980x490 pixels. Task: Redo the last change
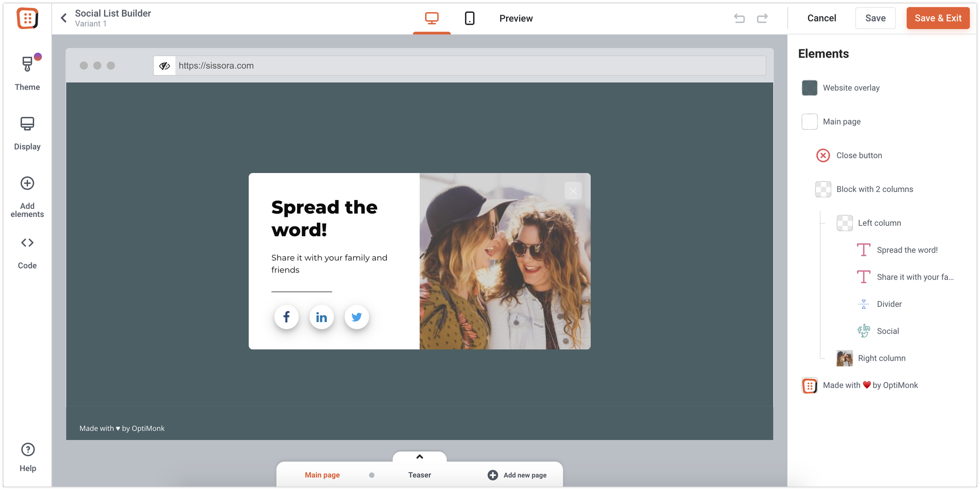coord(762,18)
